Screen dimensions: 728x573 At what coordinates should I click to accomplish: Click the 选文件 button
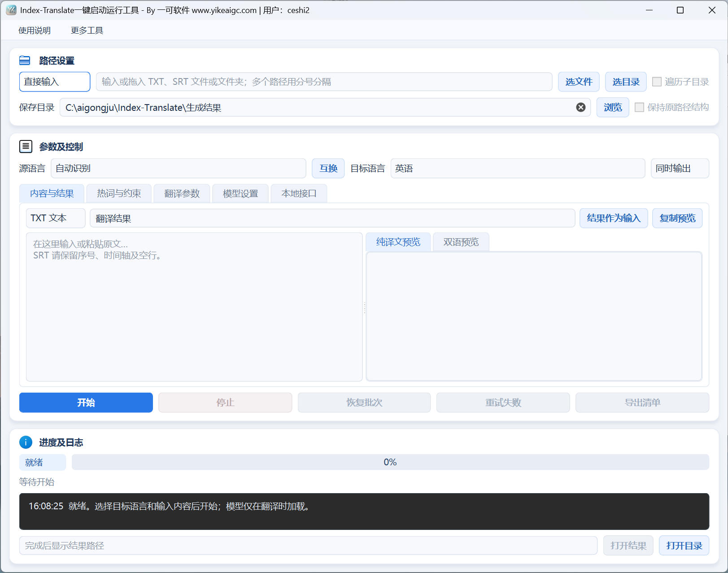tap(579, 82)
